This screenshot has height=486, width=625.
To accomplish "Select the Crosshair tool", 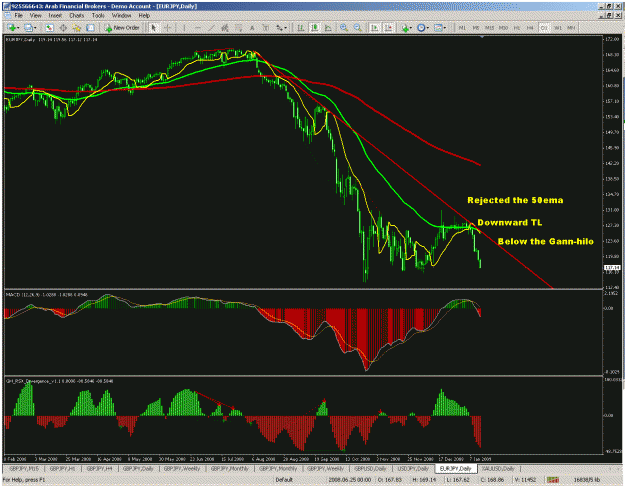I will tap(168, 28).
